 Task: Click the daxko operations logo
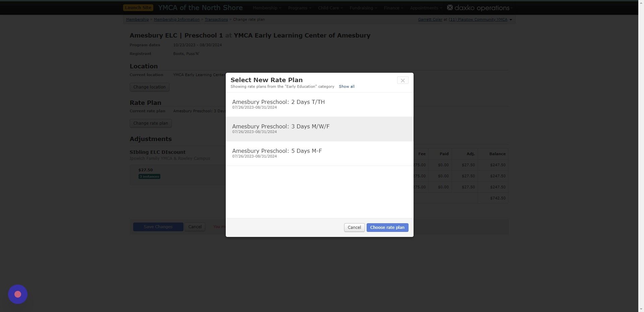(x=480, y=7)
